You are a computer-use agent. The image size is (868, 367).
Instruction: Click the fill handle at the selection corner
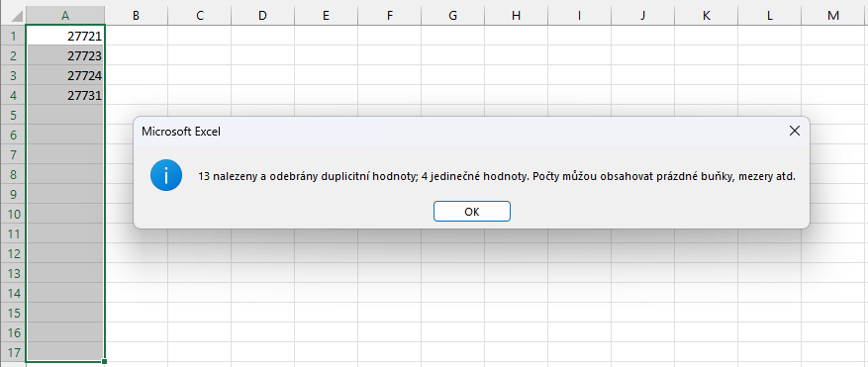(104, 361)
